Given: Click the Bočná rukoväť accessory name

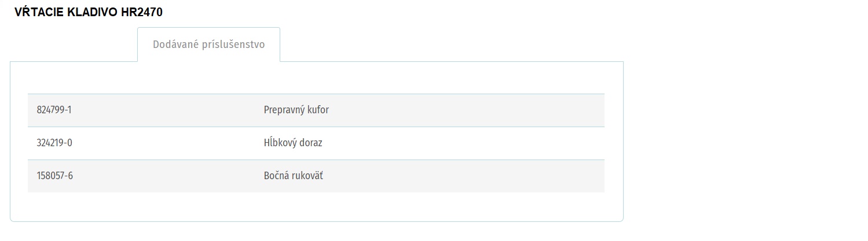Looking at the screenshot, I should click(x=294, y=176).
